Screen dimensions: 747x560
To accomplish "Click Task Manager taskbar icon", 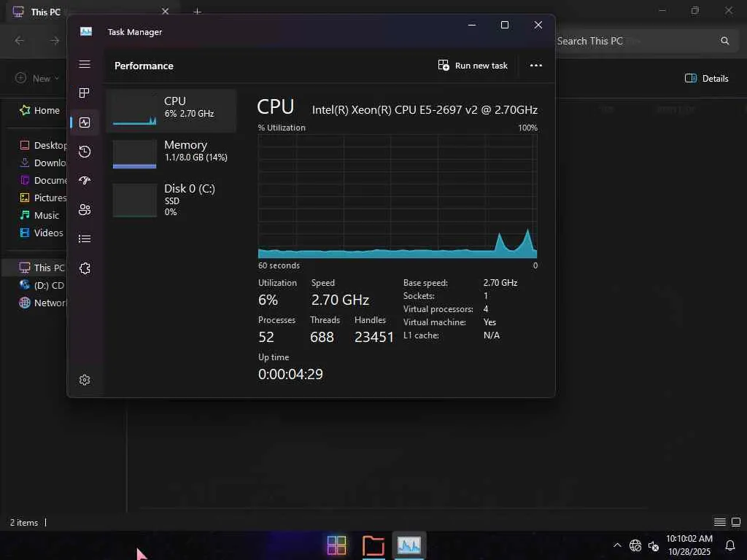I will pyautogui.click(x=409, y=545).
